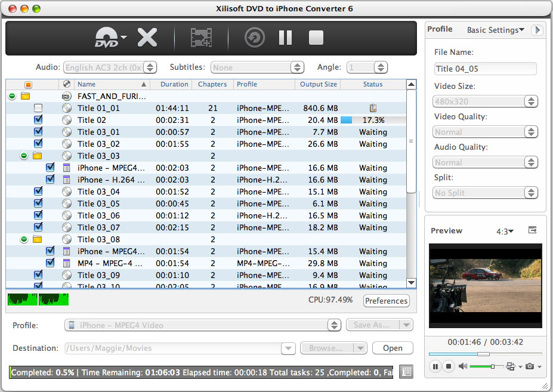Stop the preview playback
The image size is (553, 392).
(448, 366)
